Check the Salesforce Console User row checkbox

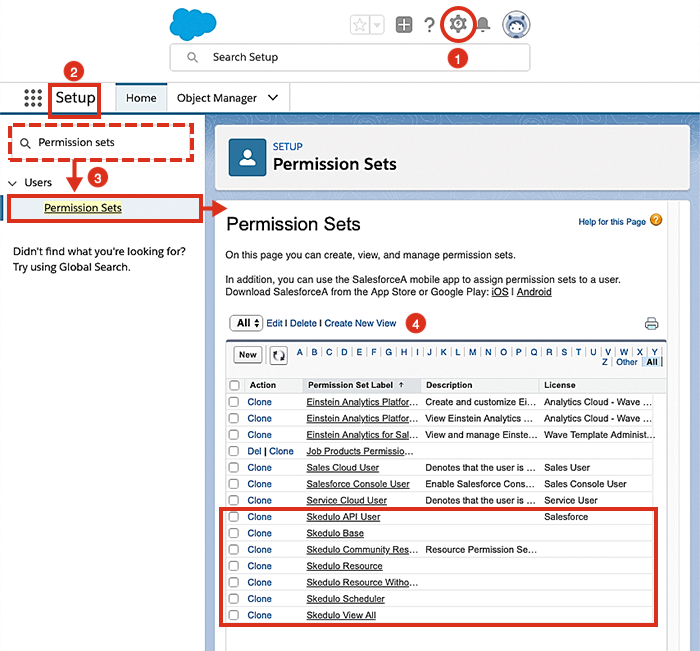click(x=233, y=484)
